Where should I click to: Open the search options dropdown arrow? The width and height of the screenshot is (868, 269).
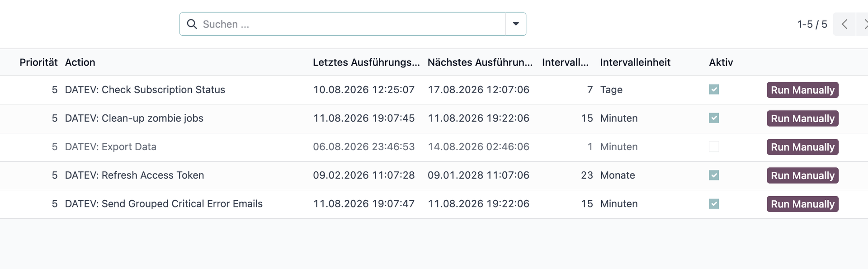(x=516, y=24)
